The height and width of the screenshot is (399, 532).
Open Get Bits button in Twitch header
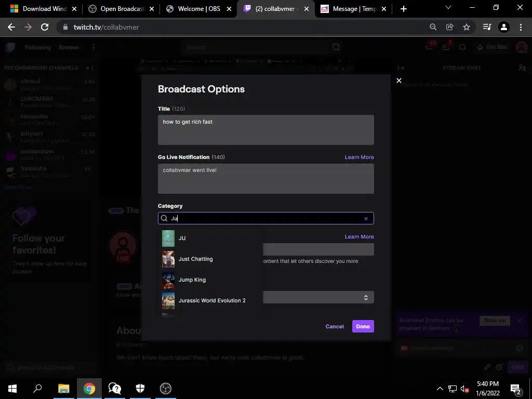[x=492, y=47]
